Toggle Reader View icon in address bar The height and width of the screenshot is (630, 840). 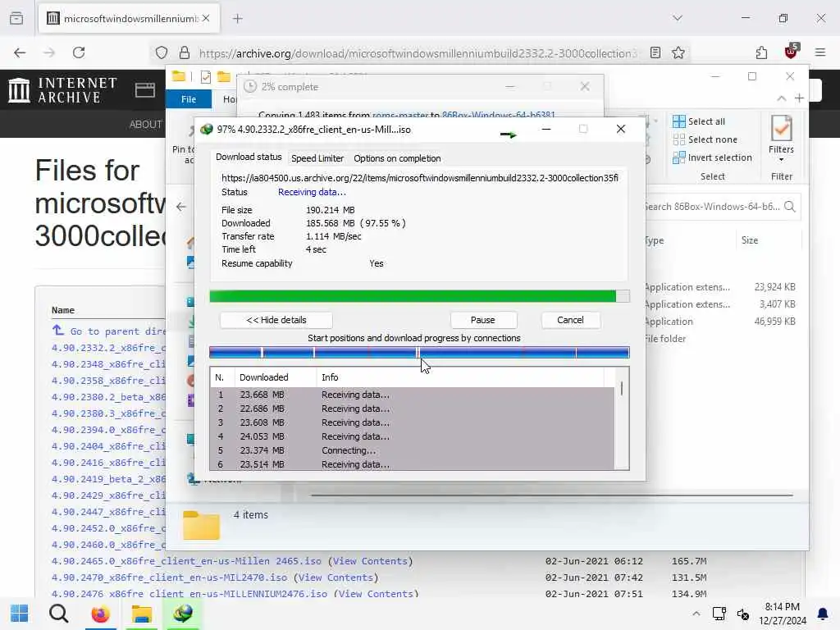[655, 52]
